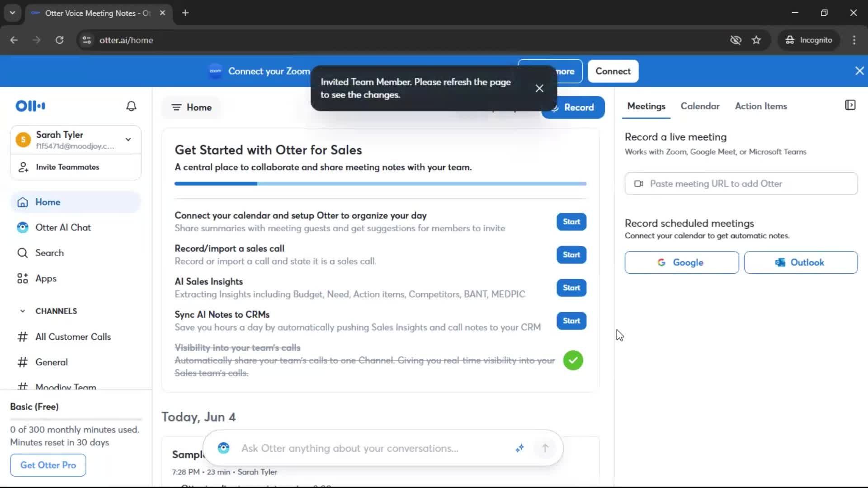Connect Google calendar
868x488 pixels.
(681, 263)
